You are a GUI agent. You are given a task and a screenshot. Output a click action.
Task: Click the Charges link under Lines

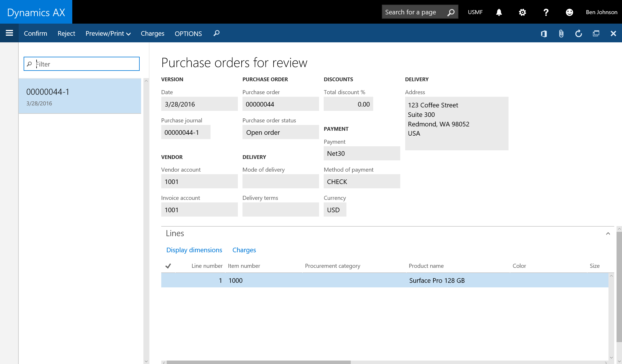(x=244, y=250)
